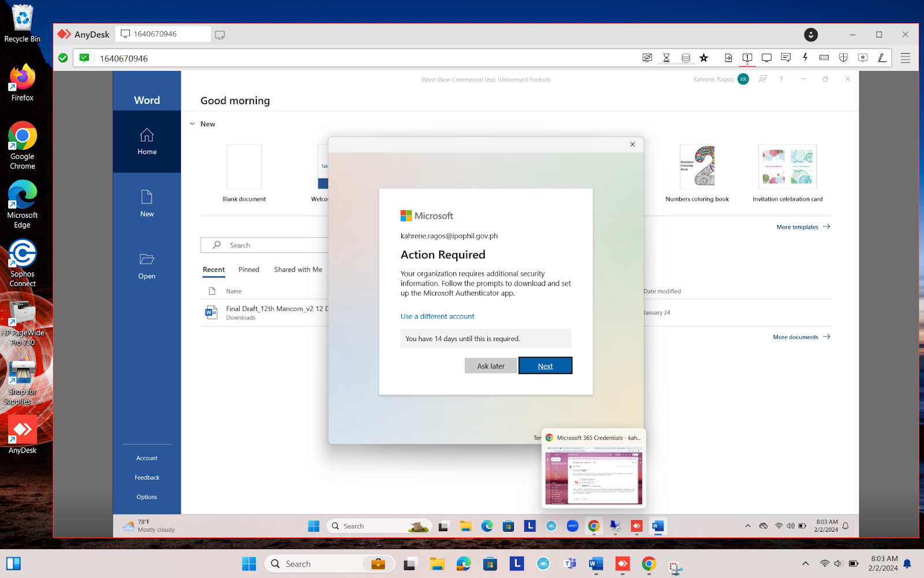Click remote taskbar Chrome icon

(594, 526)
